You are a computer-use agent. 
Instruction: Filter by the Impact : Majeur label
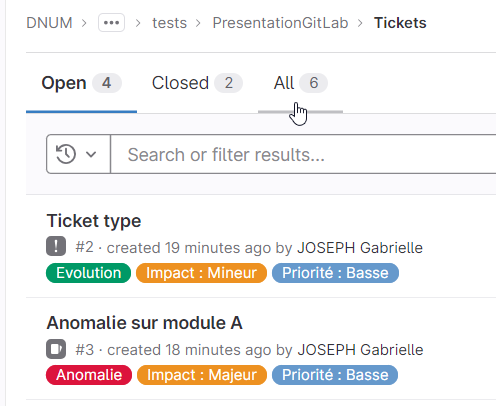(202, 375)
